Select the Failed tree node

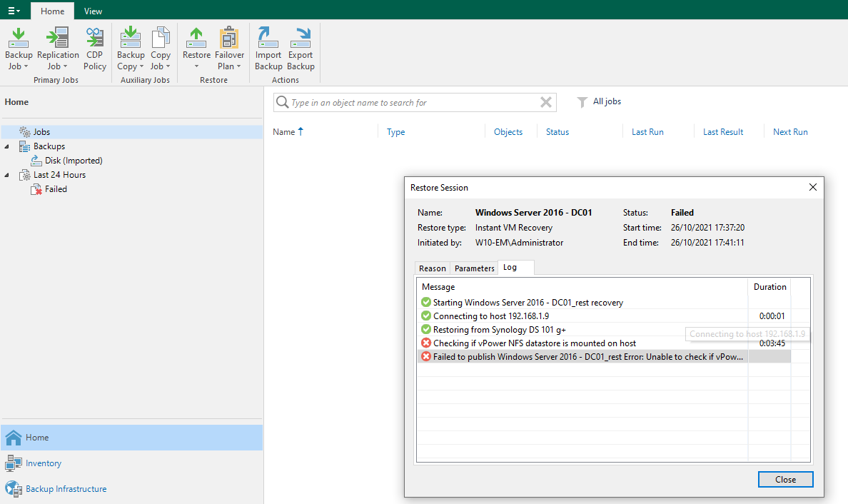click(56, 189)
